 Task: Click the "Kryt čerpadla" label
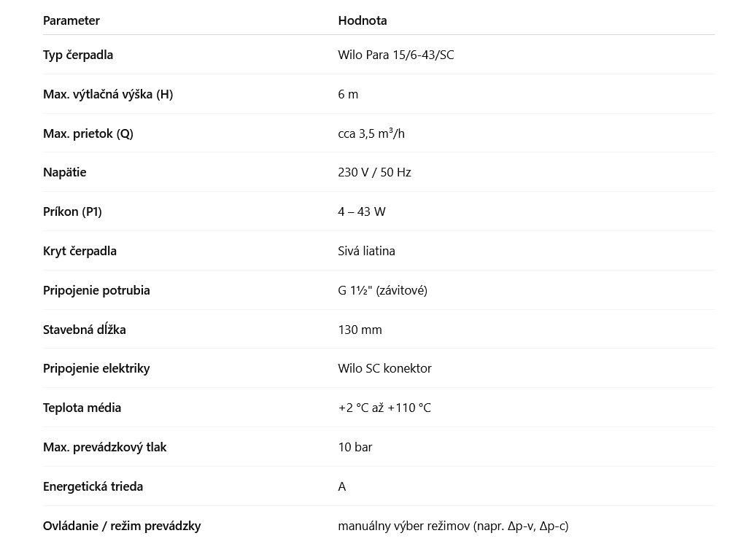80,251
